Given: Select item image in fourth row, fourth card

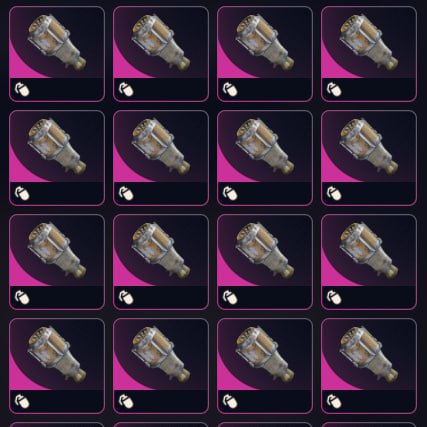Looking at the screenshot, I should (369, 354).
